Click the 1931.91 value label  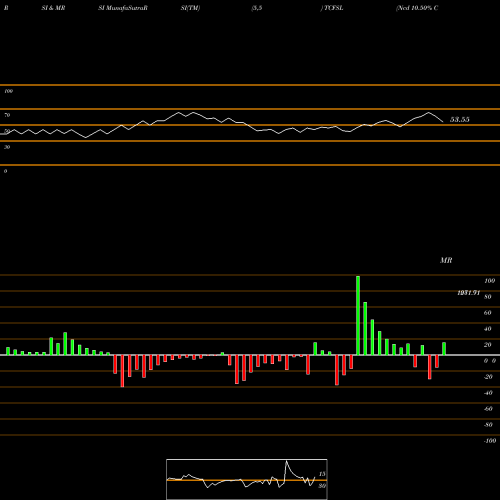[469, 293]
